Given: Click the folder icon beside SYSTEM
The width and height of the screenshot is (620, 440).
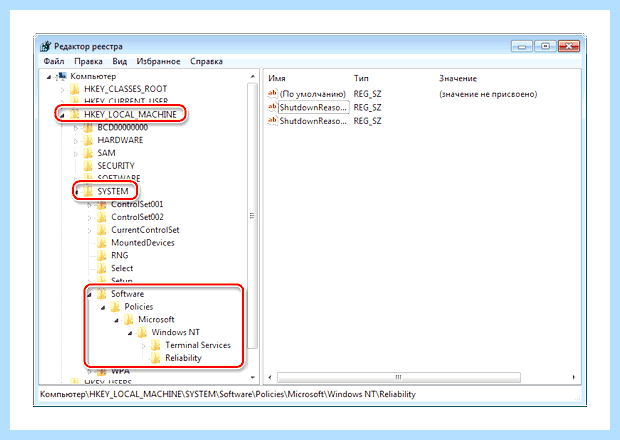Looking at the screenshot, I should pos(88,191).
